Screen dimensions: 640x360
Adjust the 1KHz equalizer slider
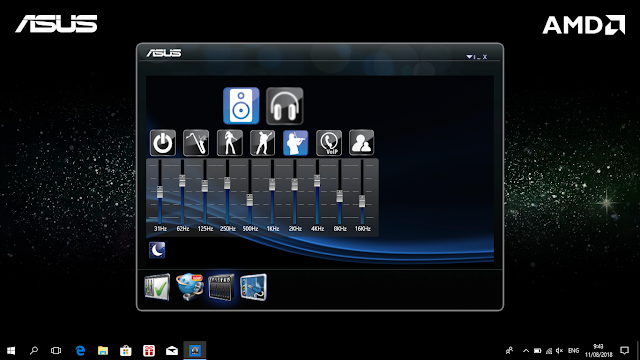[x=272, y=184]
